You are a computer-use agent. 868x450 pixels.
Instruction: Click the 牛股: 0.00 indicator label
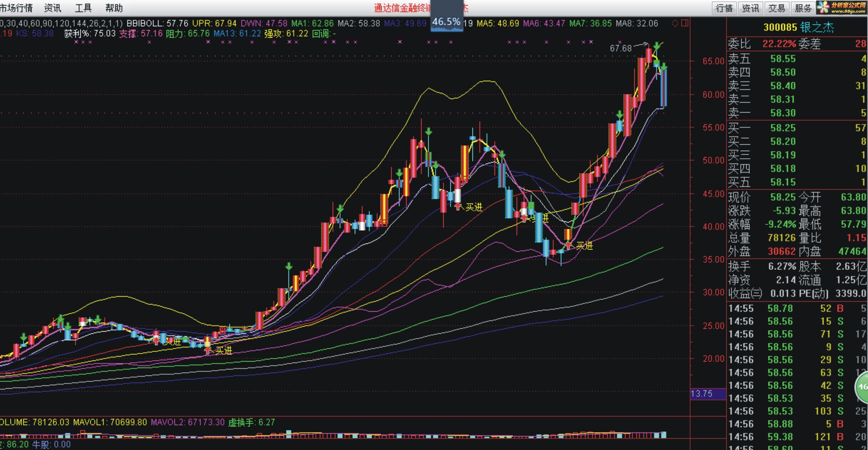click(51, 444)
